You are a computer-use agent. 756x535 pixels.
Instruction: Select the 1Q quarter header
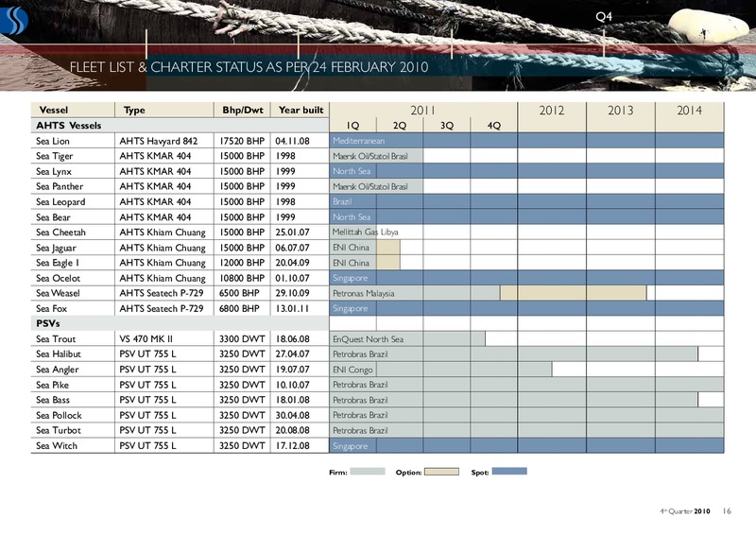pos(352,126)
